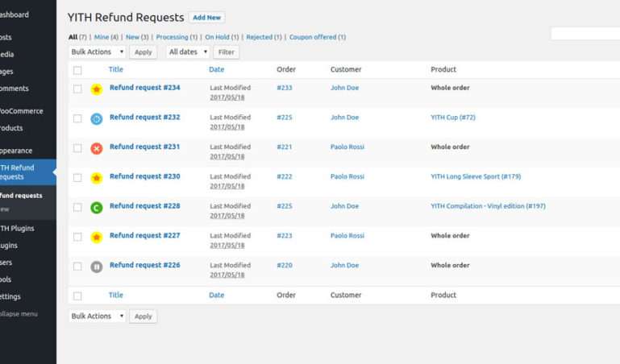Click the search input field
This screenshot has height=364, width=620.
(585, 34)
